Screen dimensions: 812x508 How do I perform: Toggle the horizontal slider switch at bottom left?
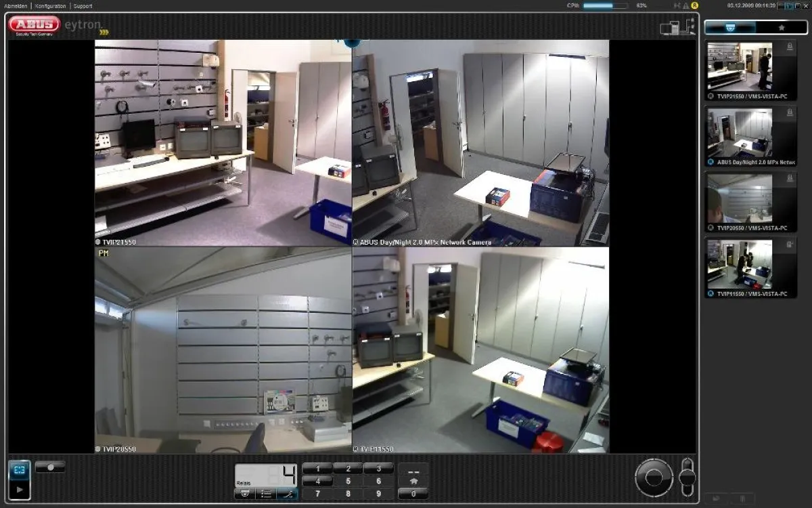pyautogui.click(x=50, y=467)
